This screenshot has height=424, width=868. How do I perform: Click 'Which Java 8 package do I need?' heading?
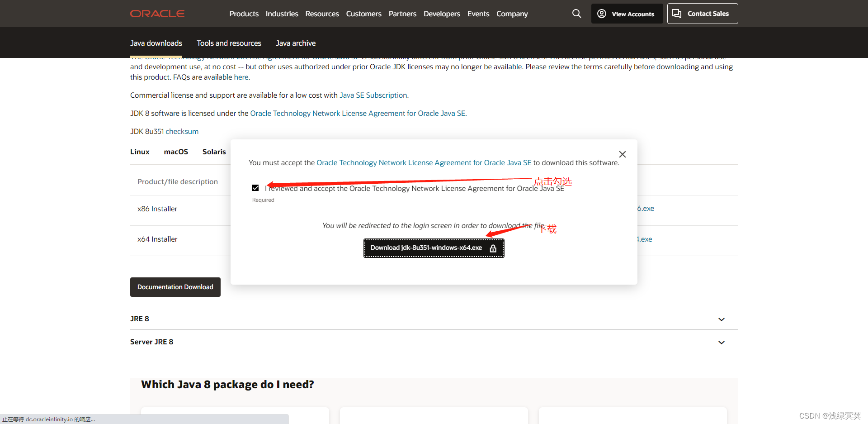tap(227, 384)
